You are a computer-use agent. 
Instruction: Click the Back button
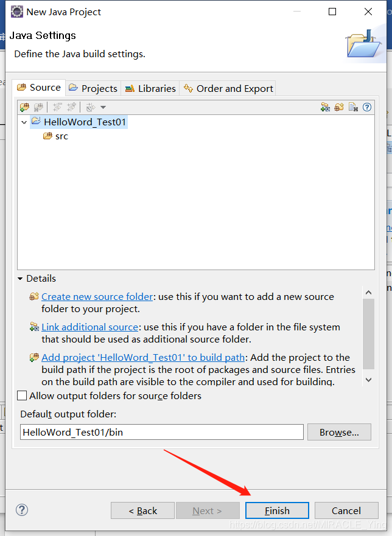[x=142, y=510]
